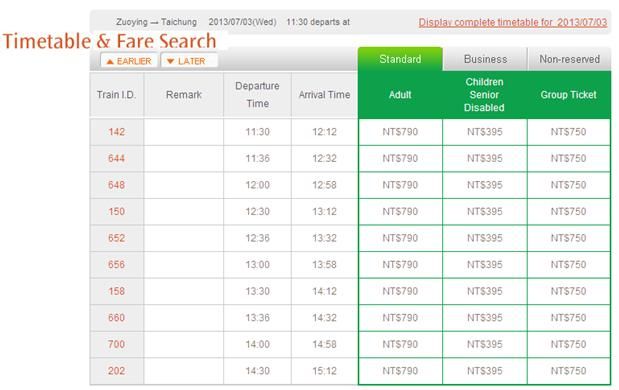
Task: Select arrival time 12:58
Action: (x=325, y=185)
